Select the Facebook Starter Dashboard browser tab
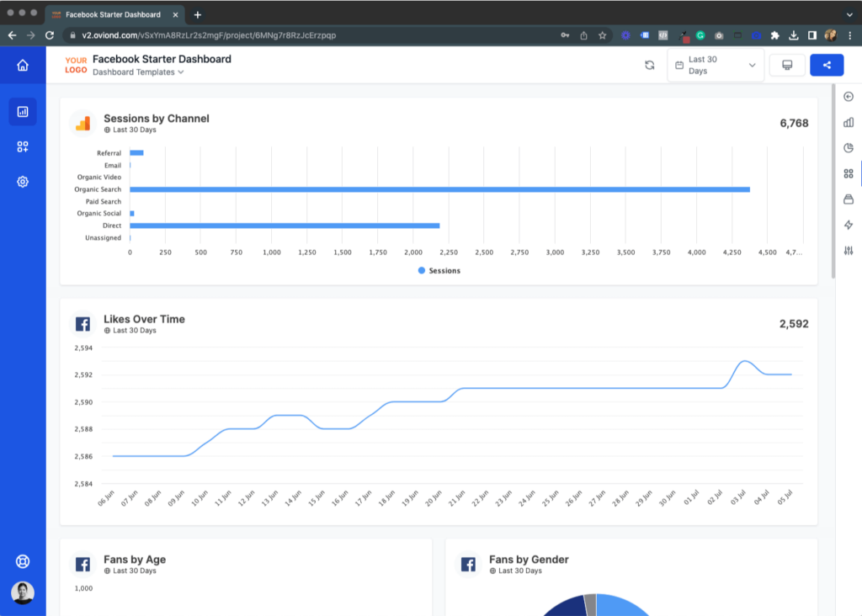This screenshot has height=616, width=862. pyautogui.click(x=114, y=15)
